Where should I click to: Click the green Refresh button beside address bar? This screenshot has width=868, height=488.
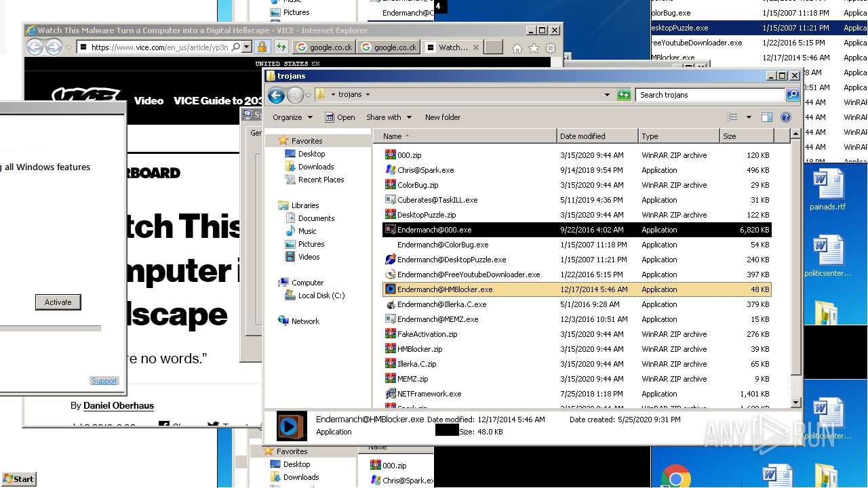coord(624,95)
